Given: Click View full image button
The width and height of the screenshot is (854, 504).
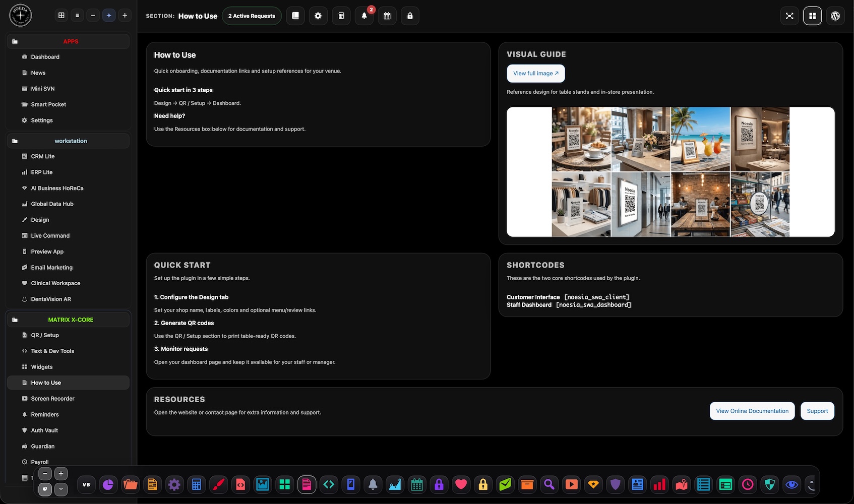Looking at the screenshot, I should coord(536,73).
